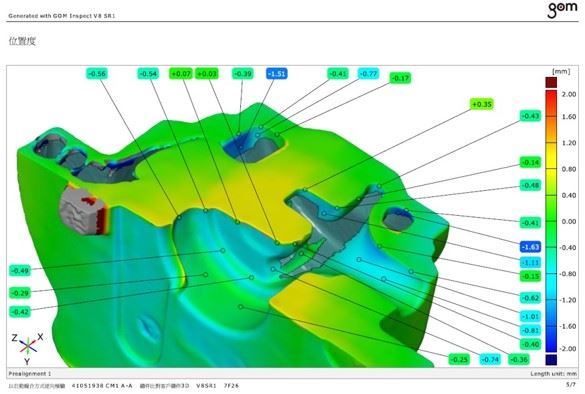Click the GOM logo in the header
Viewport: 585px width, 394px height.
click(x=562, y=9)
